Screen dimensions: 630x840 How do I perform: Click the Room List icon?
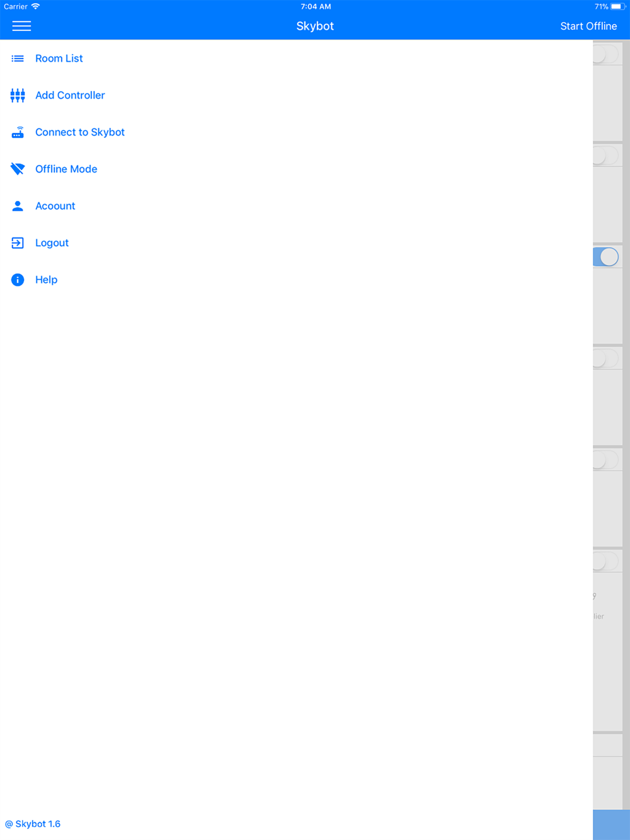click(18, 59)
